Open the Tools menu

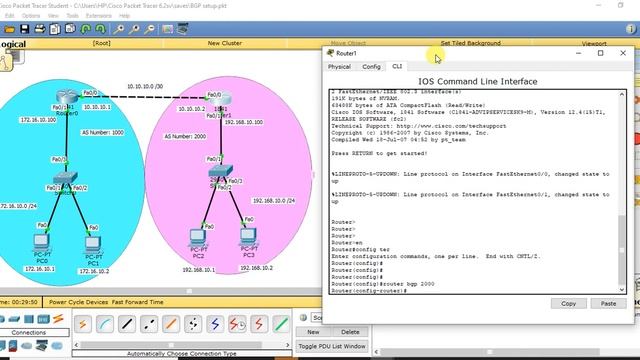(x=73, y=16)
